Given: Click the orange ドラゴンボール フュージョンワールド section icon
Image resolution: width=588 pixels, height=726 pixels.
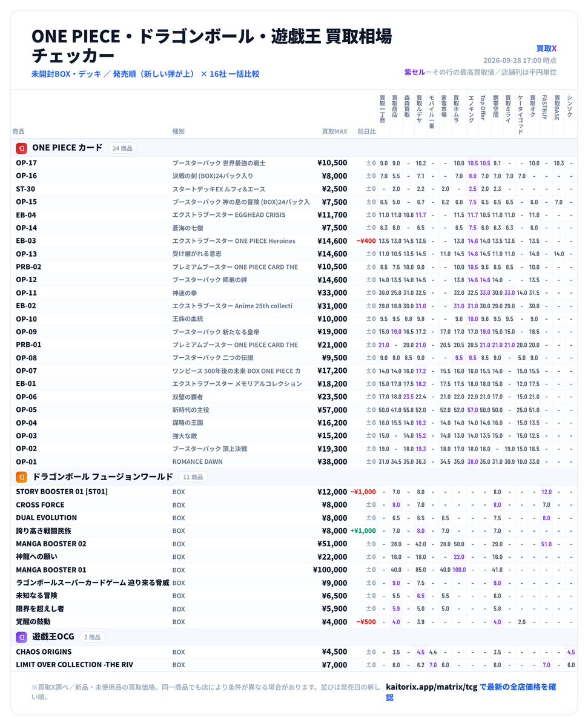Looking at the screenshot, I should click(x=21, y=477).
